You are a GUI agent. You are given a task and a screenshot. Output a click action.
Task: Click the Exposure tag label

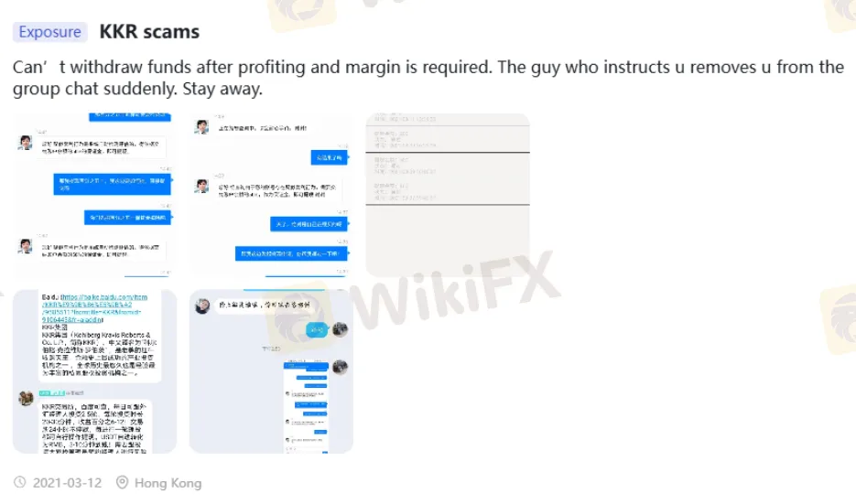click(x=49, y=32)
